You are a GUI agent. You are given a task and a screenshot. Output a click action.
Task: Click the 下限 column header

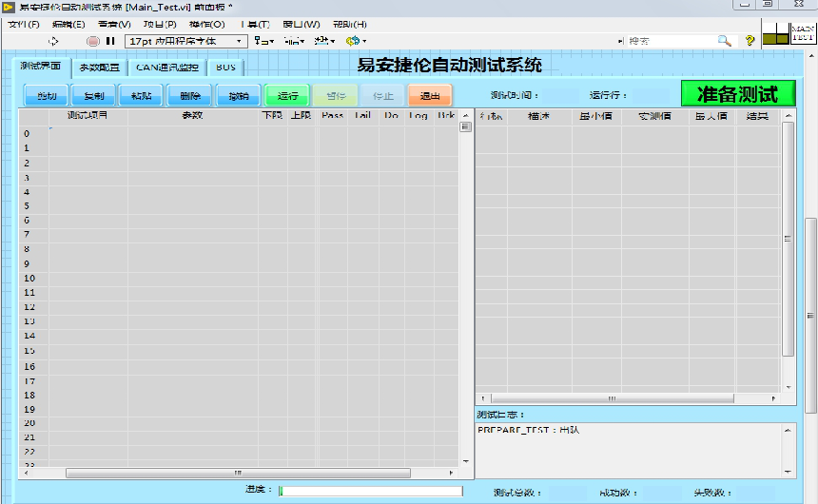tap(272, 115)
